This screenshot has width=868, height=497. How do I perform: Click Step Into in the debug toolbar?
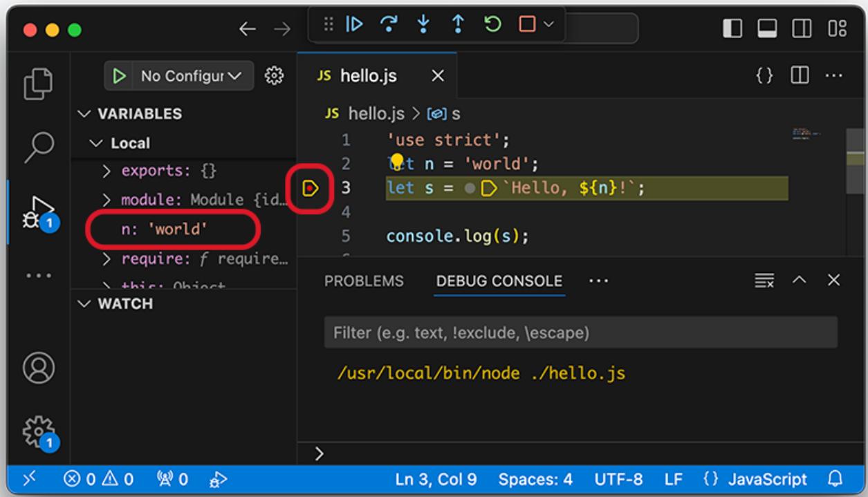pos(425,24)
